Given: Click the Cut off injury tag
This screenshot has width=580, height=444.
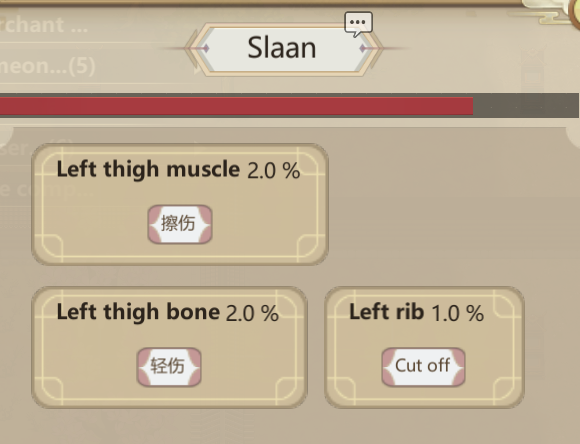Looking at the screenshot, I should pos(423,367).
